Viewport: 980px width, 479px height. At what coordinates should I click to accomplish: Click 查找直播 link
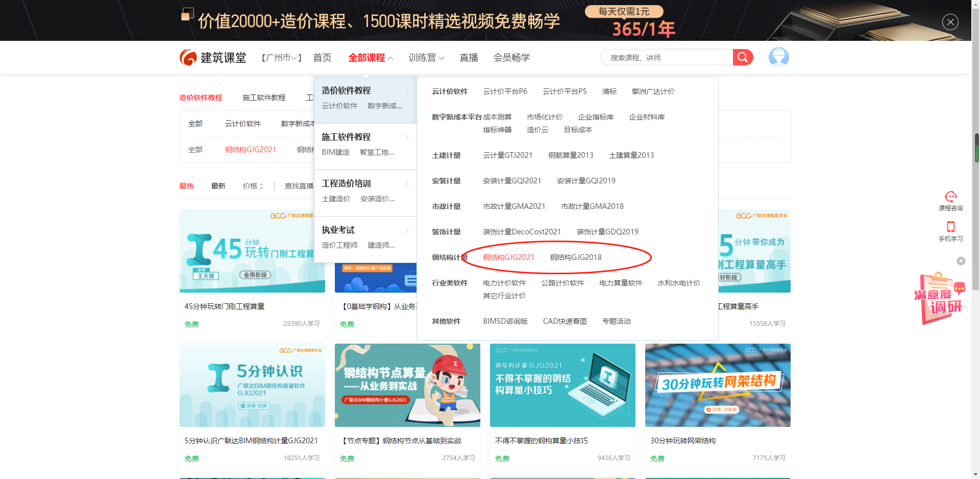(299, 186)
